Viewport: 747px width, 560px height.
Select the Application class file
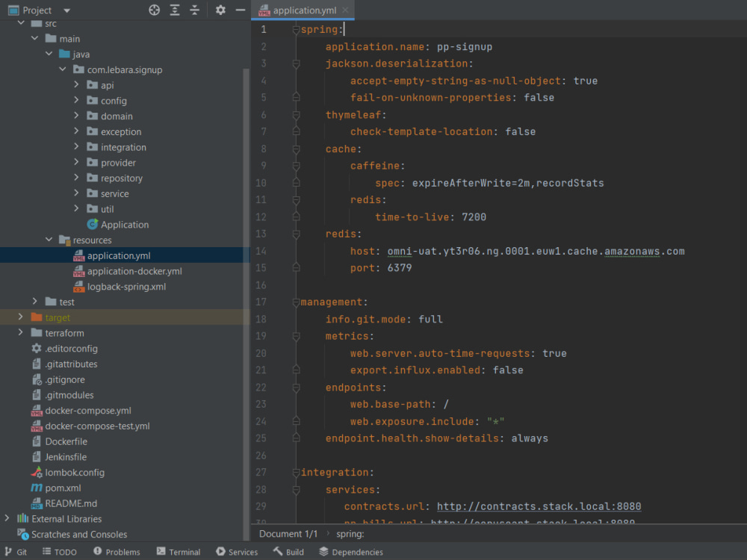118,224
